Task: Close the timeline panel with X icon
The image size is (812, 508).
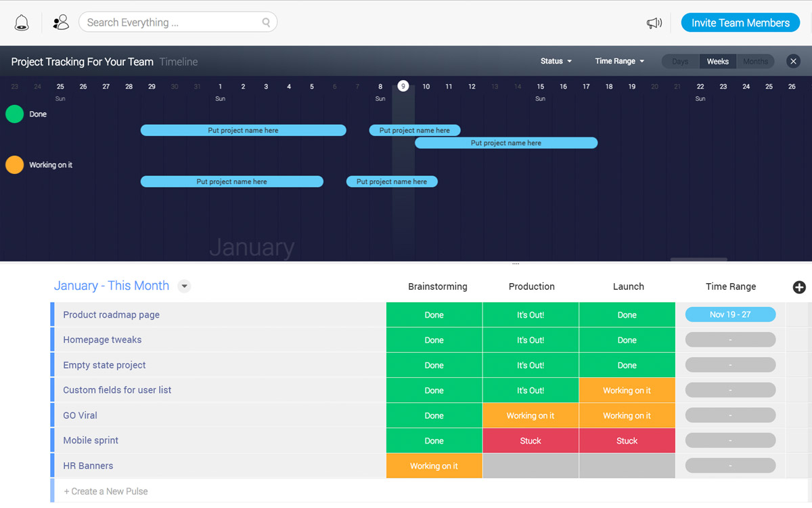Action: coord(794,62)
